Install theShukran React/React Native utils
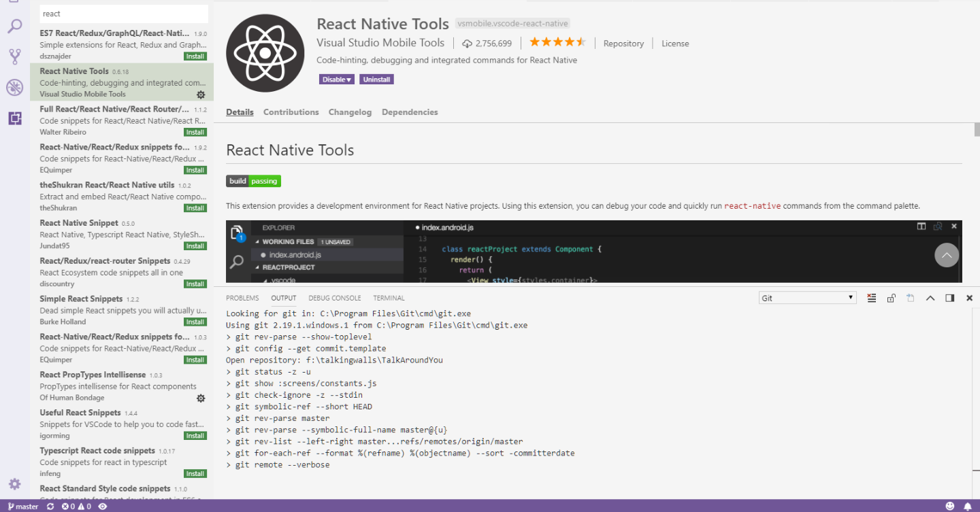 click(x=195, y=208)
